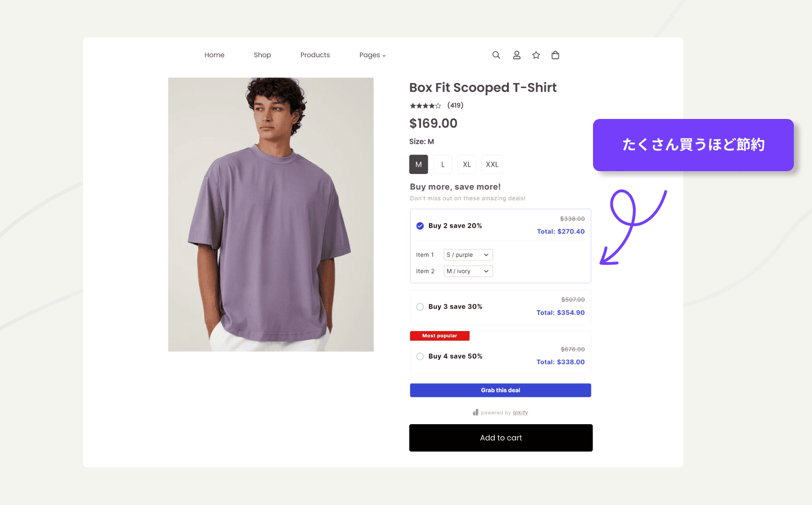812x505 pixels.
Task: Click the purple T-shirt product image
Action: 271,214
